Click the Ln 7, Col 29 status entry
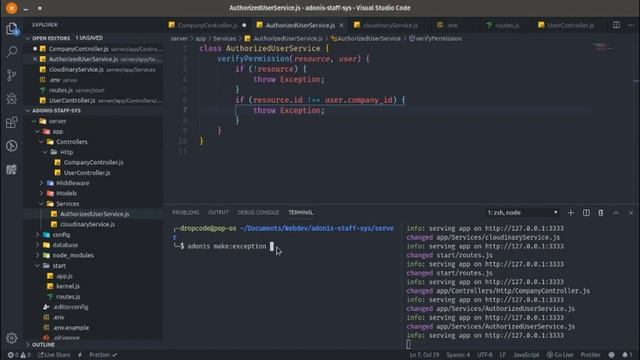This screenshot has height=360, width=640. pos(424,355)
